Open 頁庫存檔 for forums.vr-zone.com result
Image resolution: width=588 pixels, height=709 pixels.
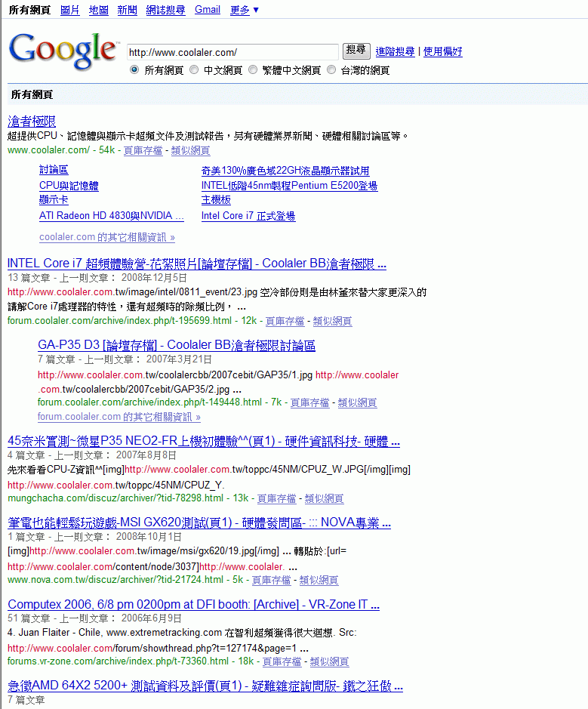click(282, 661)
